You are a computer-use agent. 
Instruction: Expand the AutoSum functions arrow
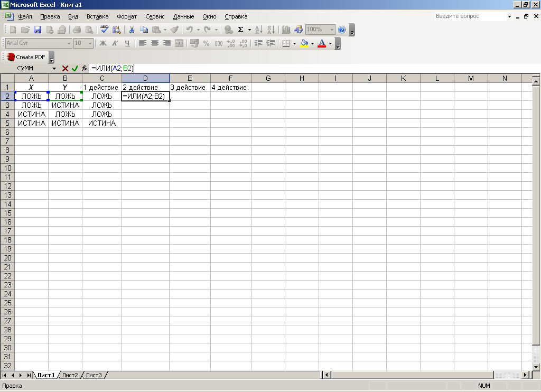tap(249, 30)
